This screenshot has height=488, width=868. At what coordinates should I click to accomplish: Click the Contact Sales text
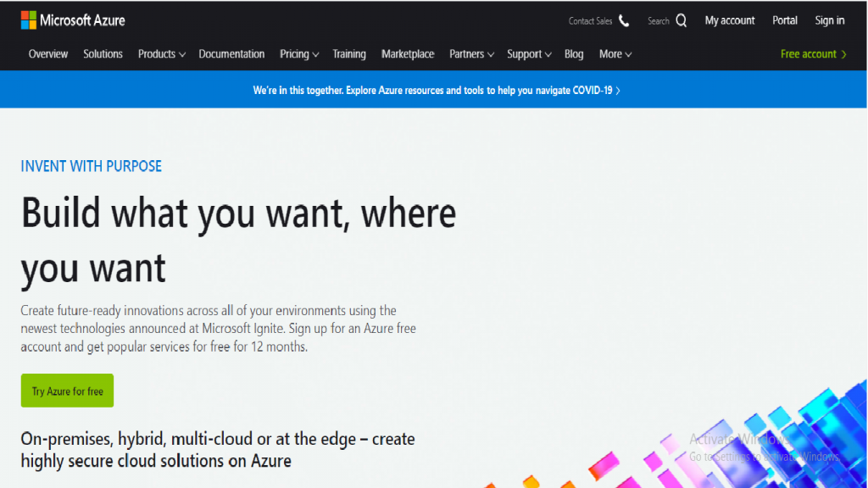click(x=590, y=21)
